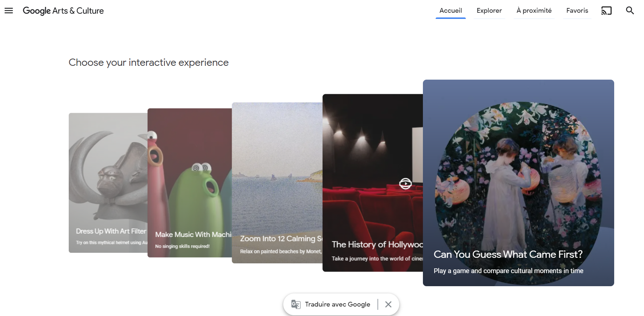The image size is (644, 316).
Task: Open The History of Hollywood card
Action: click(x=373, y=183)
